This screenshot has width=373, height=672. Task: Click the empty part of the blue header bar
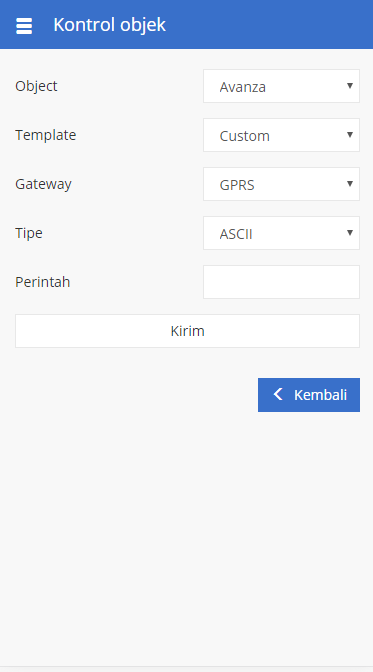tap(270, 24)
